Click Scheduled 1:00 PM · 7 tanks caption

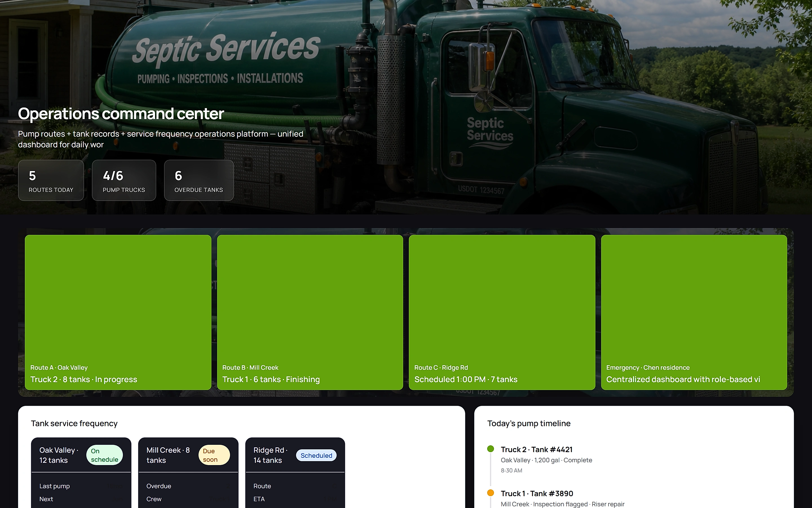click(466, 379)
